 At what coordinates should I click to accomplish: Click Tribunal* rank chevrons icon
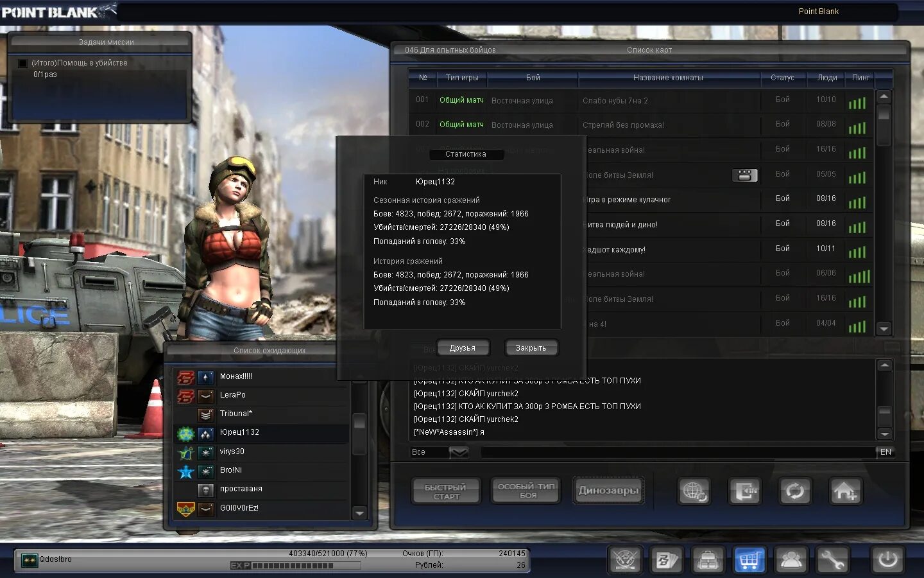(205, 414)
